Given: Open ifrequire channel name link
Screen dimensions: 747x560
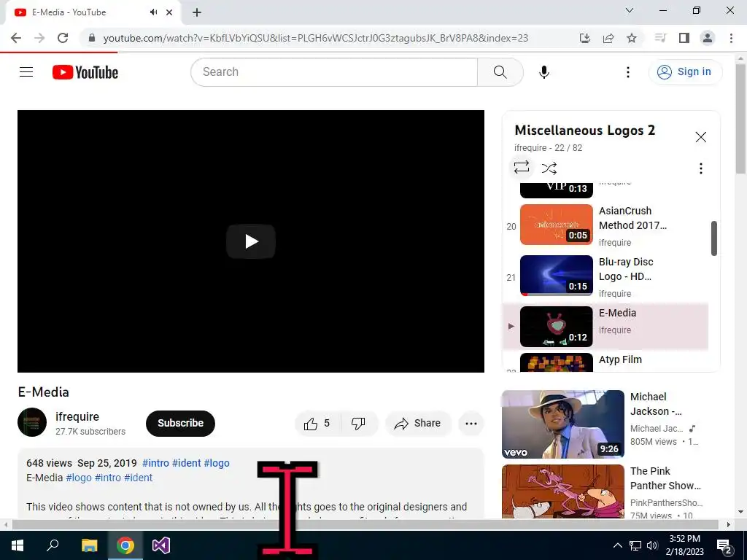Looking at the screenshot, I should click(77, 416).
